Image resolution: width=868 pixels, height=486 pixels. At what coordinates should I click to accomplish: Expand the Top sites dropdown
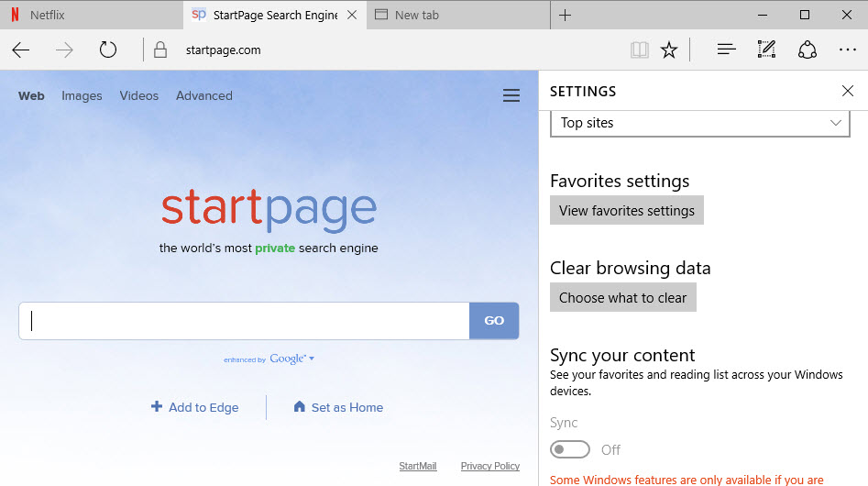[700, 123]
